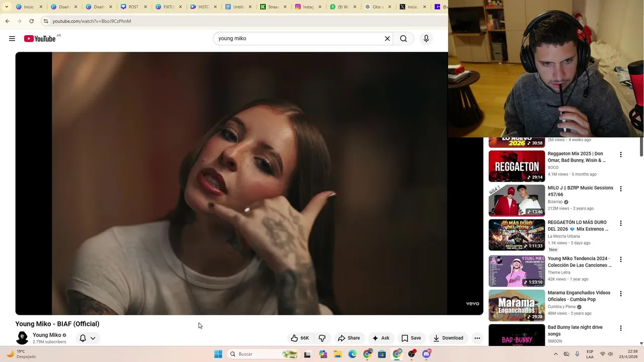Play REGGAETÓN LO MÁS DURO 2026 thumbnail
The width and height of the screenshot is (644, 362).
[x=517, y=235]
